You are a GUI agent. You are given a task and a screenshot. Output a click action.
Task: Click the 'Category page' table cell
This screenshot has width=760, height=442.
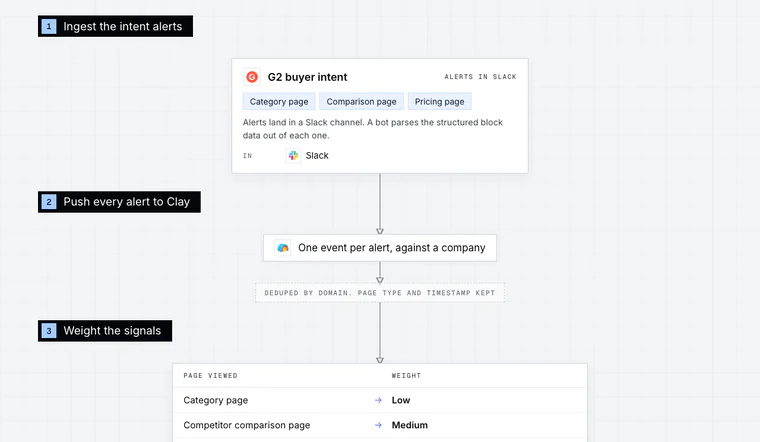216,400
